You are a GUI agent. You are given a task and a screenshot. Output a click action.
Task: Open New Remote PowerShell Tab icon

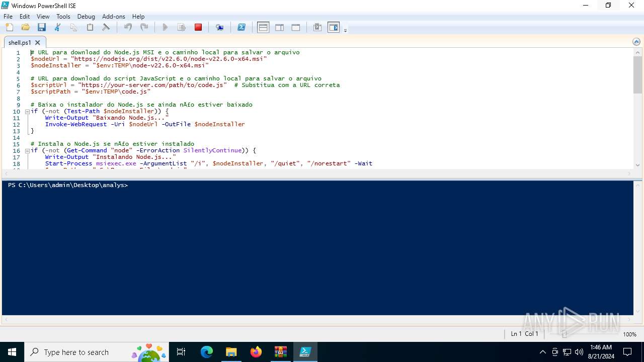[219, 27]
